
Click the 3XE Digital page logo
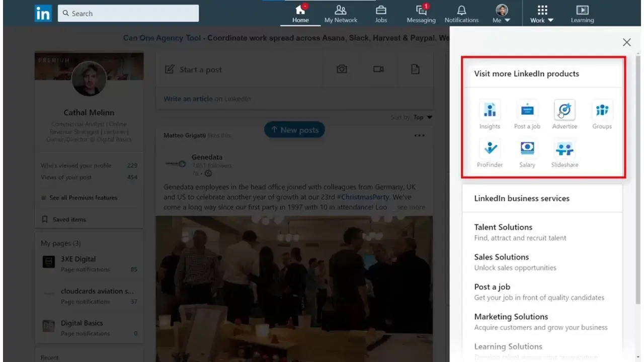[49, 261]
